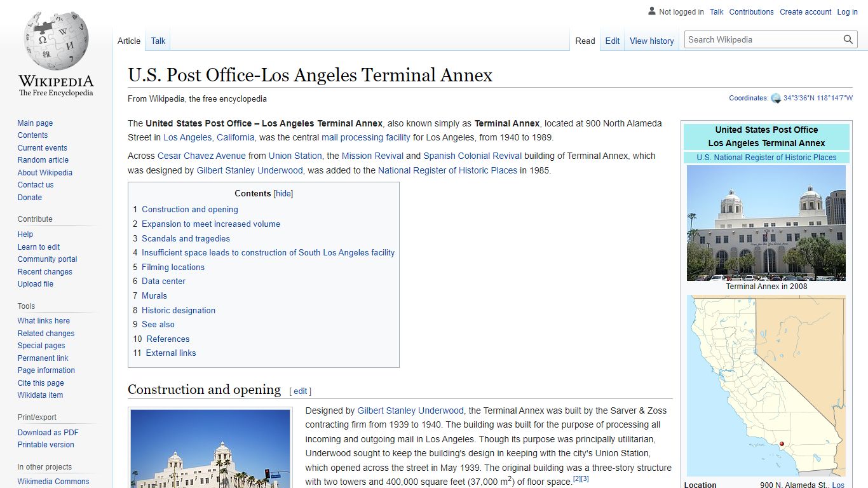Open the Help link under Contribute
The height and width of the screenshot is (488, 868).
25,234
